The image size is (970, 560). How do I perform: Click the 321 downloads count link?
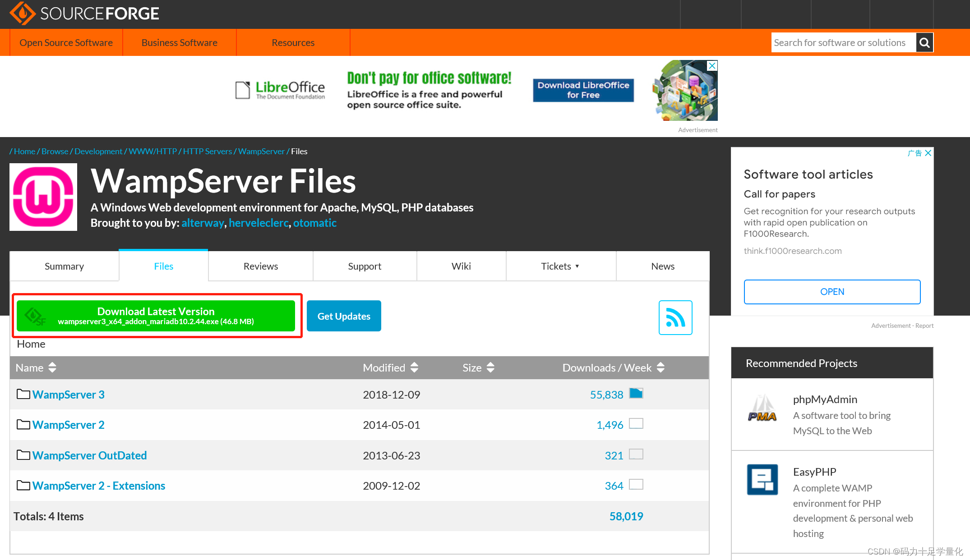tap(614, 455)
